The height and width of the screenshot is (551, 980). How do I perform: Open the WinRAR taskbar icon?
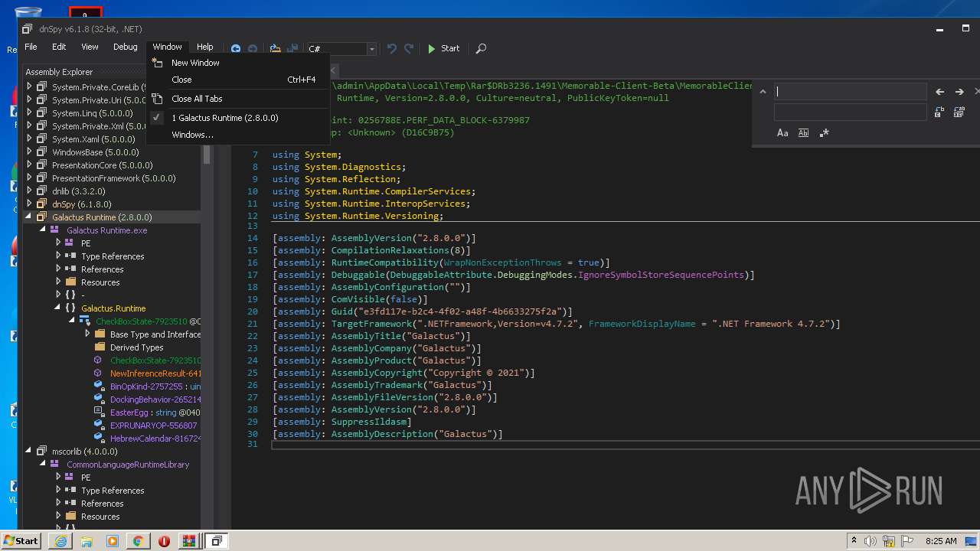coord(188,540)
